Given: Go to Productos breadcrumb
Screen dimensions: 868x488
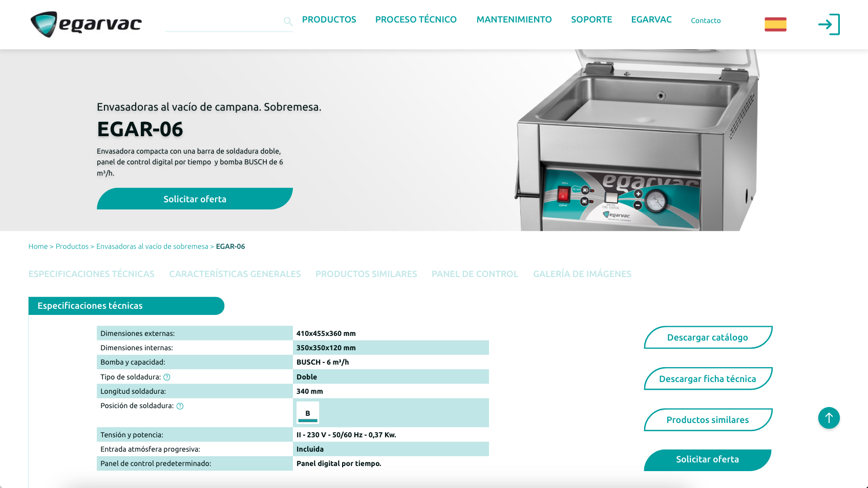Looking at the screenshot, I should tap(72, 246).
